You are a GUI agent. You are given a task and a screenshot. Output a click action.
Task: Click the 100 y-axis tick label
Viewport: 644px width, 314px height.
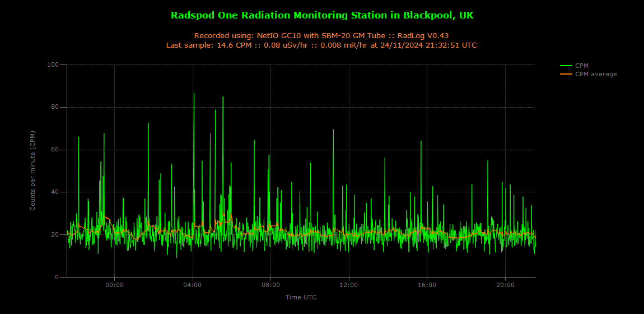coord(54,65)
